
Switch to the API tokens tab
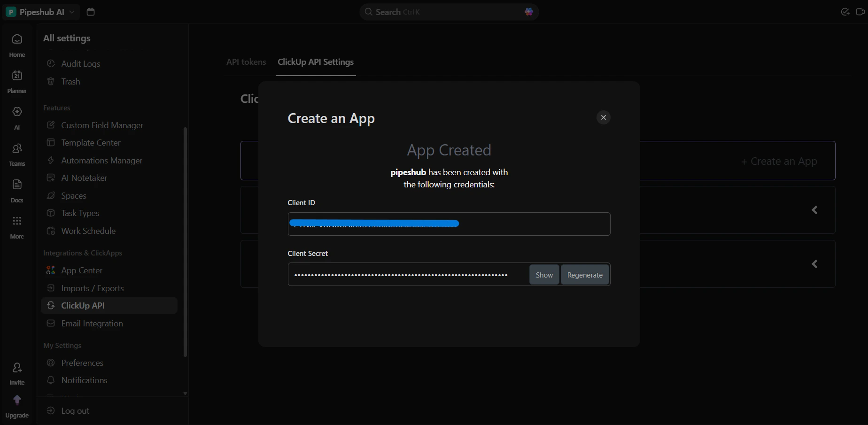click(246, 62)
